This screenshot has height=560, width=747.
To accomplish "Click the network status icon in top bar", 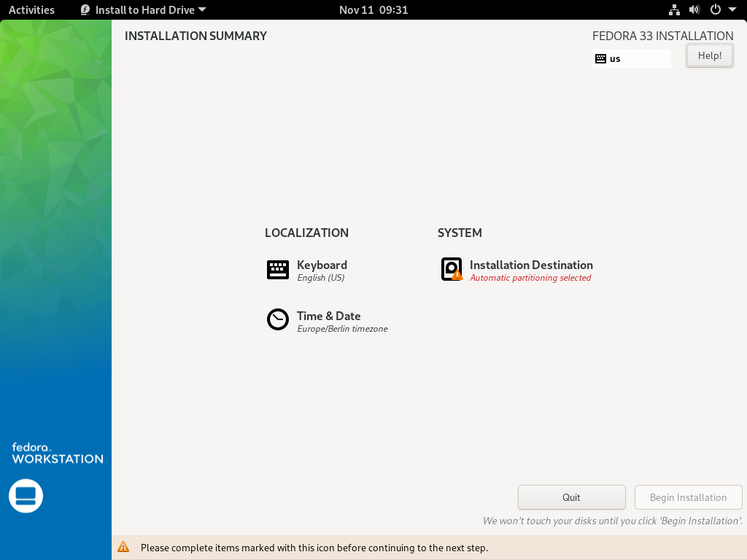I will (x=674, y=9).
